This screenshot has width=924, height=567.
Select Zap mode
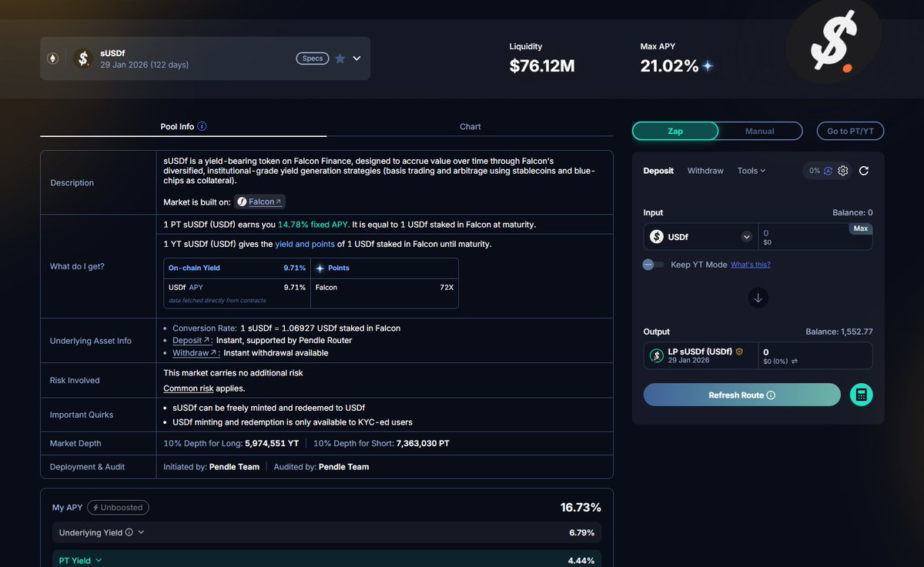coord(675,131)
